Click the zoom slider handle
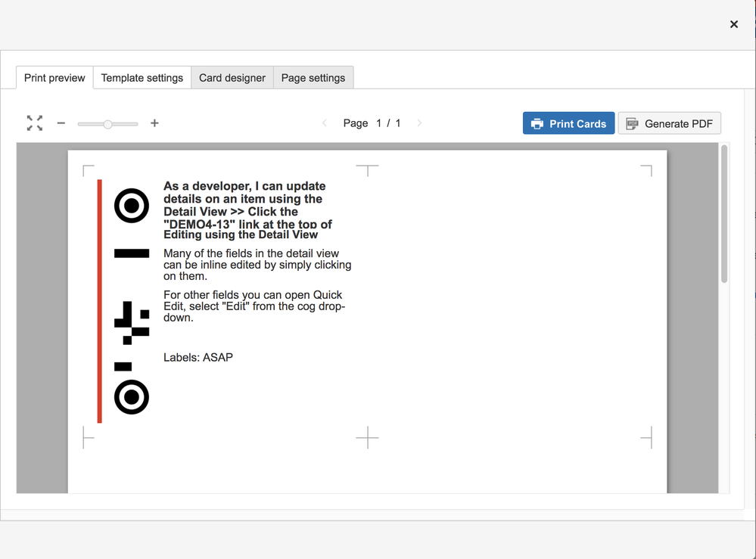 click(108, 124)
